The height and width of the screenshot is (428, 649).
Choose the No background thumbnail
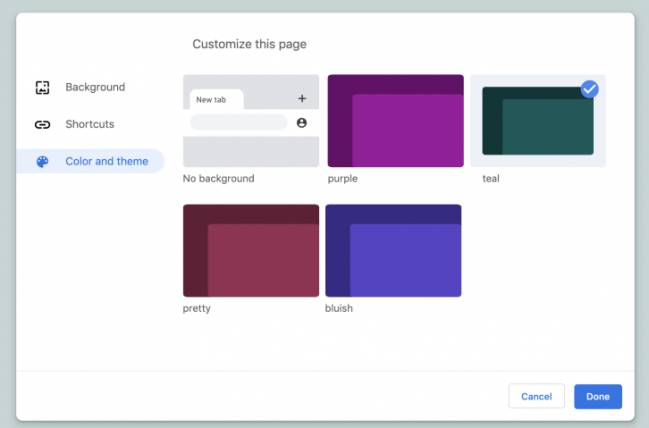point(251,121)
